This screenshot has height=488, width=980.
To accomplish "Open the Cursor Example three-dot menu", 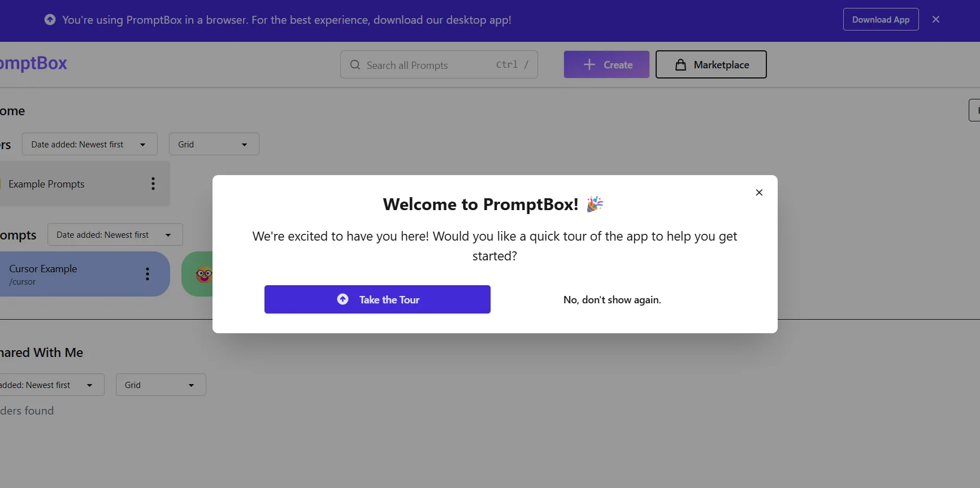I will [147, 274].
